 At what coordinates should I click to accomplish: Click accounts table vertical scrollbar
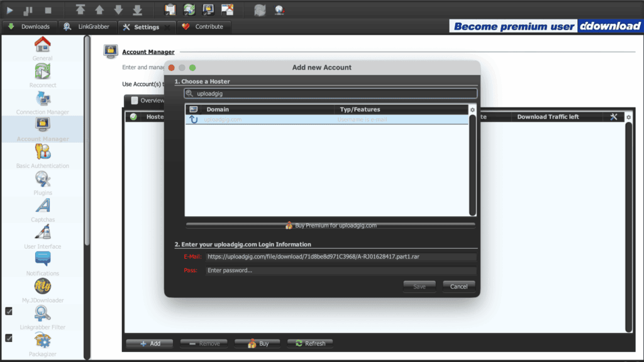pos(628,227)
